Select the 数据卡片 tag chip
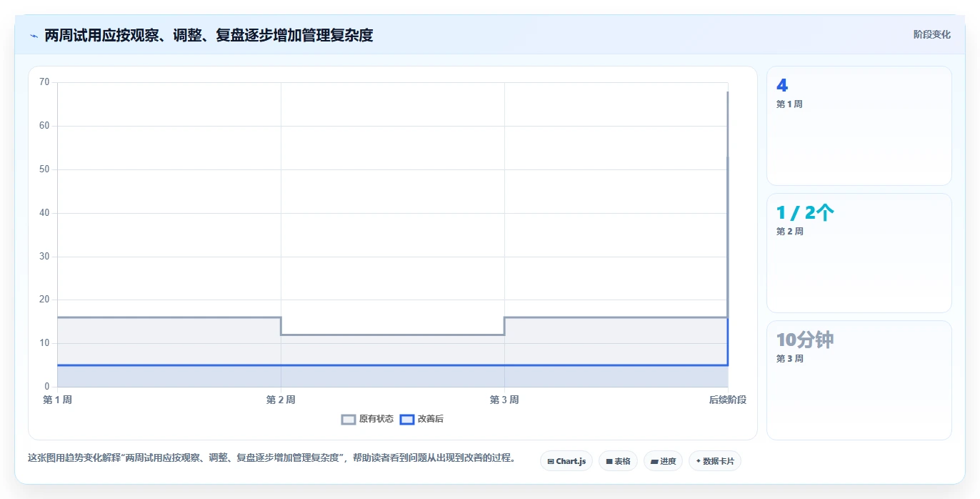Image resolution: width=980 pixels, height=499 pixels. 715,461
